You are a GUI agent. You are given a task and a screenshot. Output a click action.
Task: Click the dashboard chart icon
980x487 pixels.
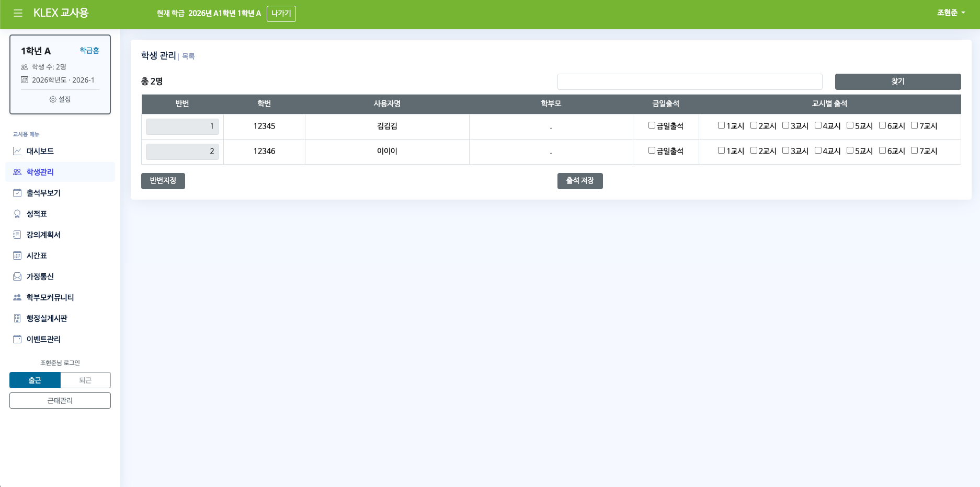click(17, 151)
